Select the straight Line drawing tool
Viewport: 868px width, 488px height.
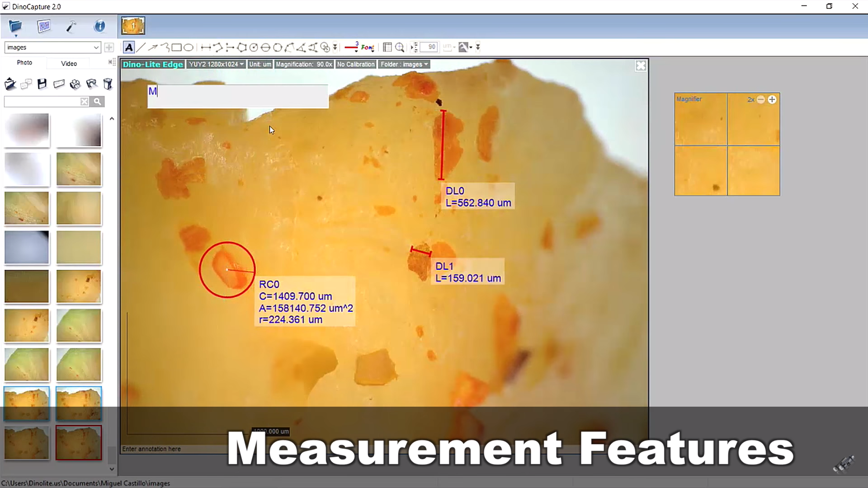(141, 47)
